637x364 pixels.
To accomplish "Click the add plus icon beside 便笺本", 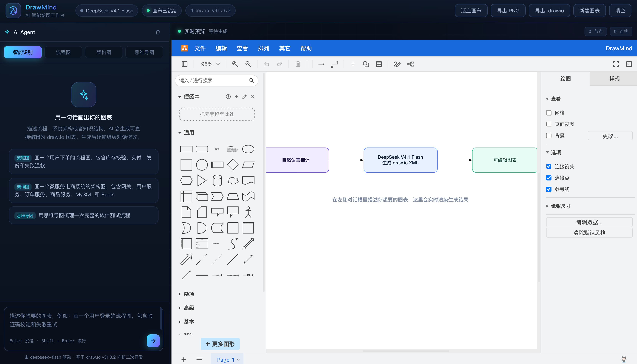I will coord(236,96).
